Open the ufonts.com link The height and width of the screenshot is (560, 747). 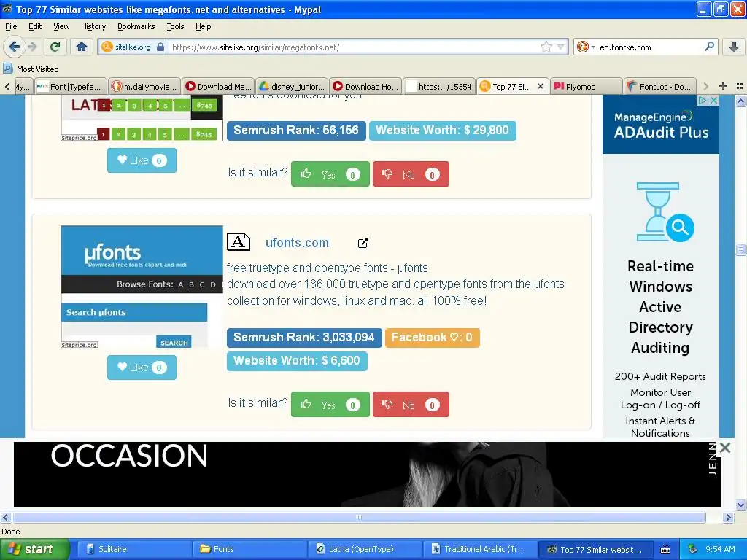click(x=297, y=242)
